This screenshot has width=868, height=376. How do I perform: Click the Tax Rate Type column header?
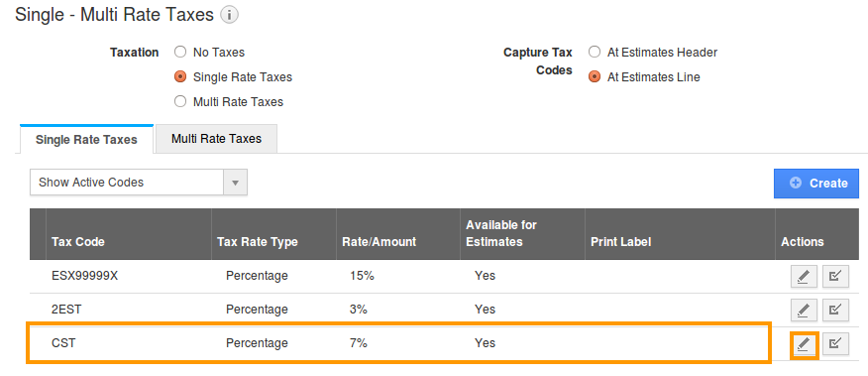pyautogui.click(x=274, y=234)
